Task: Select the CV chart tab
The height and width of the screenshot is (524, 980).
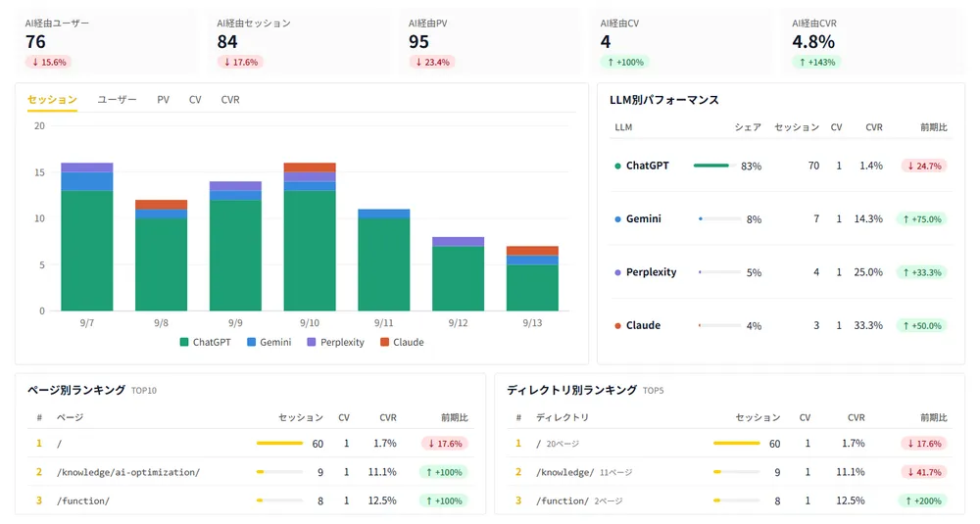Action: coord(195,99)
